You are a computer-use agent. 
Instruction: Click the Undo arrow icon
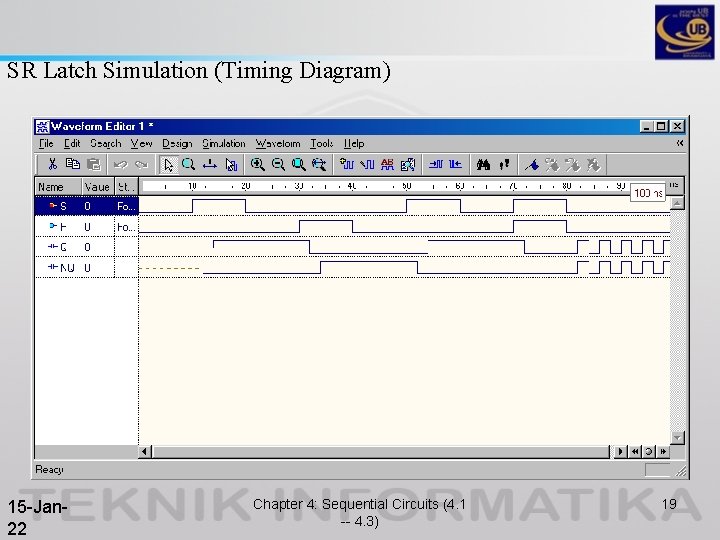(121, 164)
